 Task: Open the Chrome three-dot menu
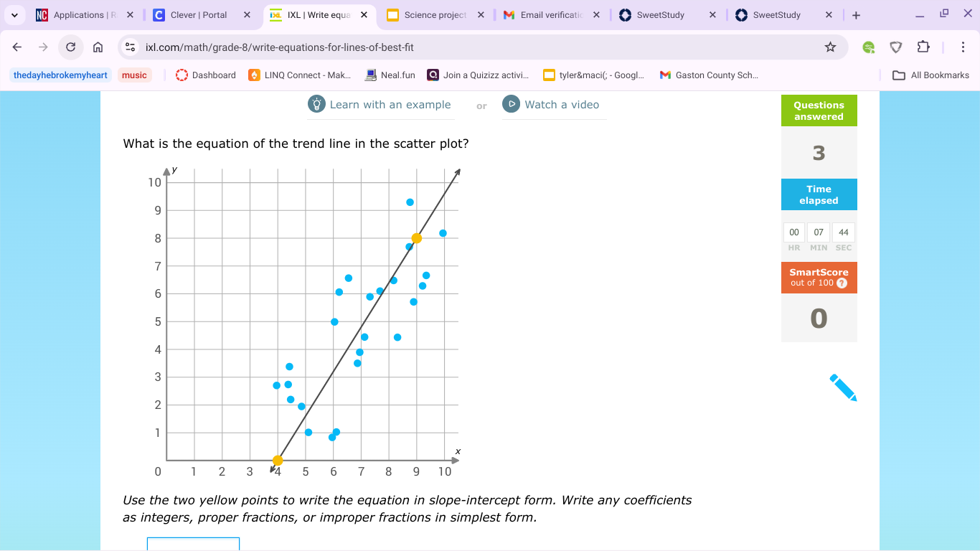coord(963,47)
